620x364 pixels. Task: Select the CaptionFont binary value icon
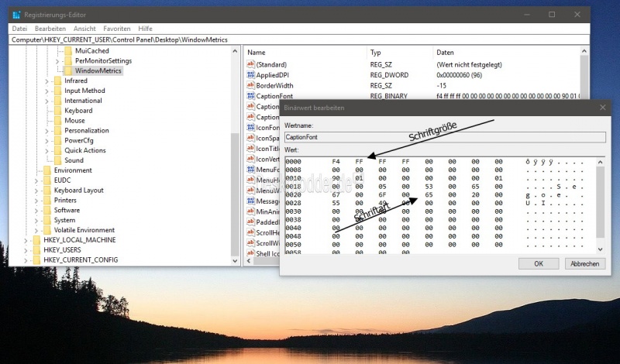coord(250,96)
